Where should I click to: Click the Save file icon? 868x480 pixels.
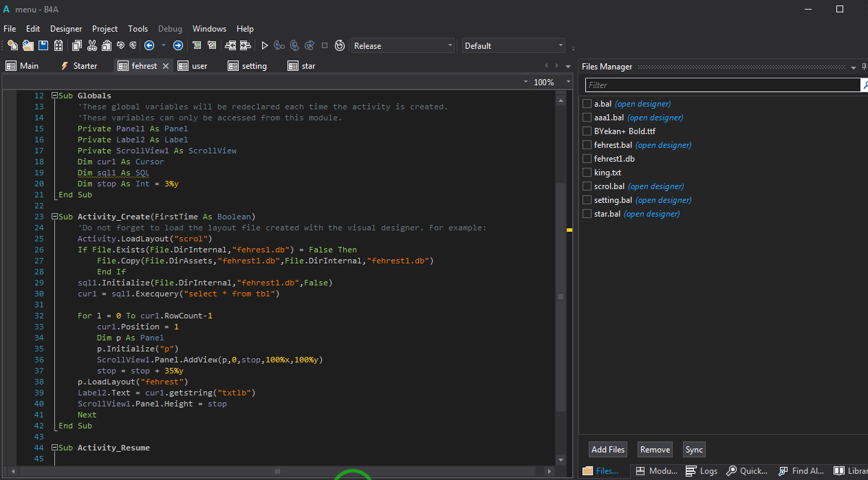click(43, 46)
